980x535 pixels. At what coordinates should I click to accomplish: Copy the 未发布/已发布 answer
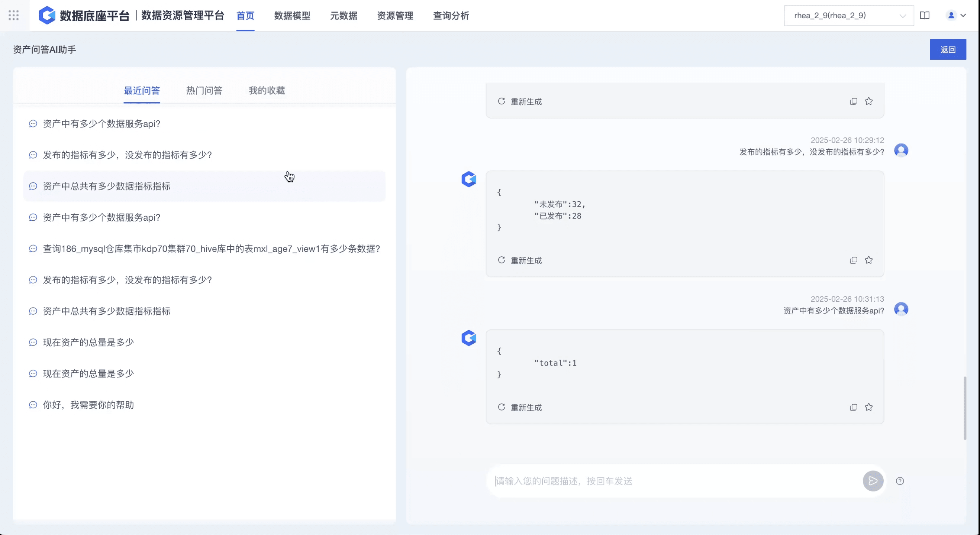tap(853, 260)
